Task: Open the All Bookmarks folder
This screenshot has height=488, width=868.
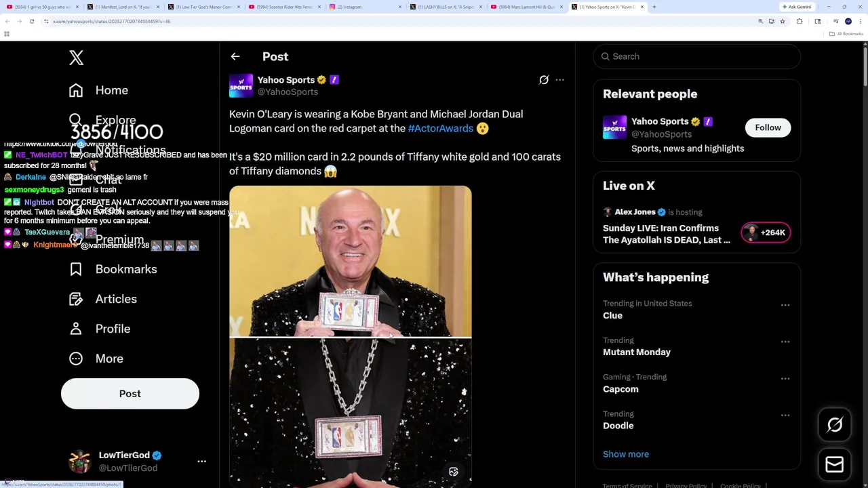Action: [x=846, y=34]
